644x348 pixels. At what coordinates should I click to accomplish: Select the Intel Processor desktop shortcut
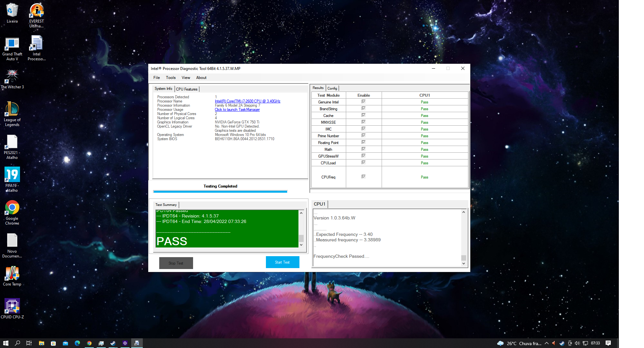36,48
